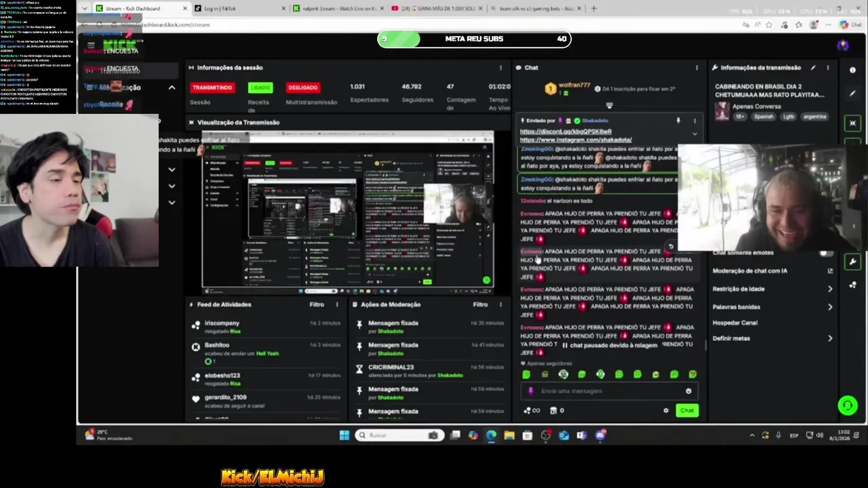
Task: Toggle Chat somente emotes switch
Action: pos(825,253)
